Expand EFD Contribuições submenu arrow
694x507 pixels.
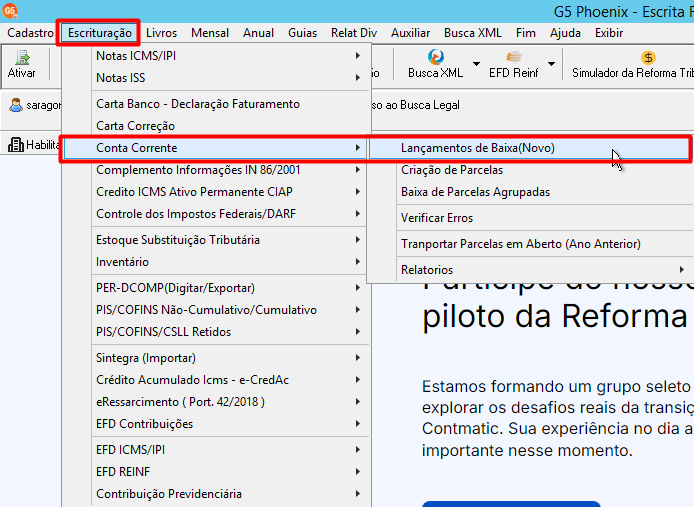[x=358, y=424]
